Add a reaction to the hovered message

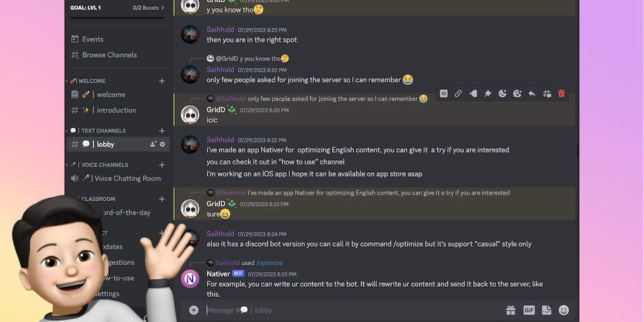click(502, 94)
